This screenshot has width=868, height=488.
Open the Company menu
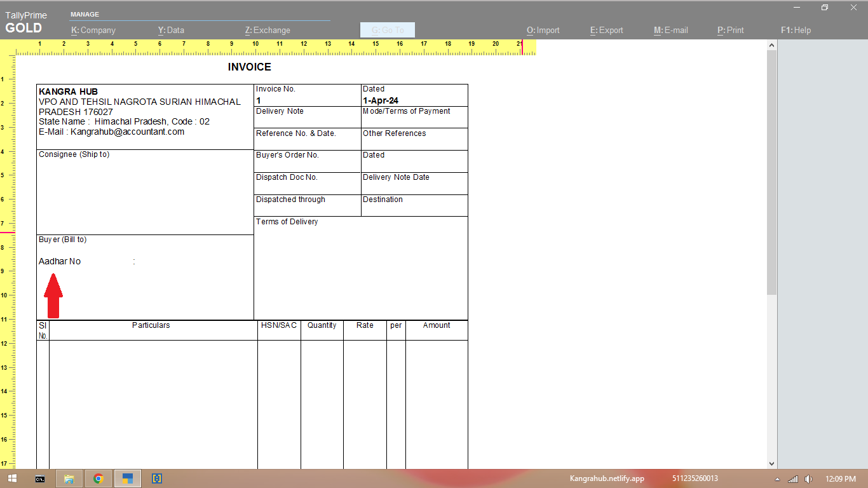click(93, 30)
